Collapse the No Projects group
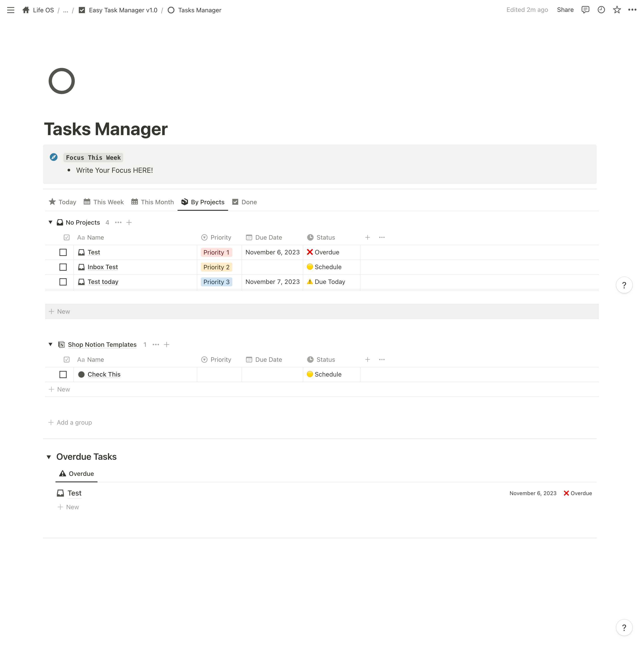The height and width of the screenshot is (647, 644). point(50,222)
